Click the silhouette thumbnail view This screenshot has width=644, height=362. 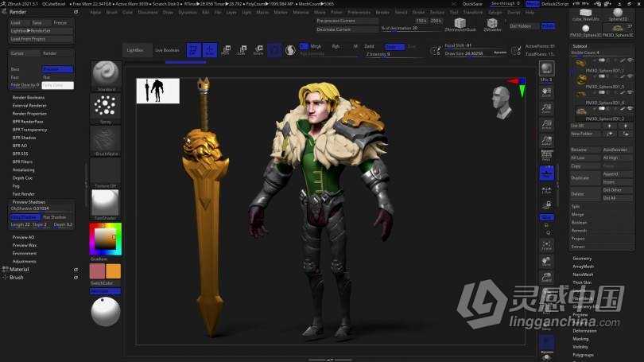click(x=157, y=91)
